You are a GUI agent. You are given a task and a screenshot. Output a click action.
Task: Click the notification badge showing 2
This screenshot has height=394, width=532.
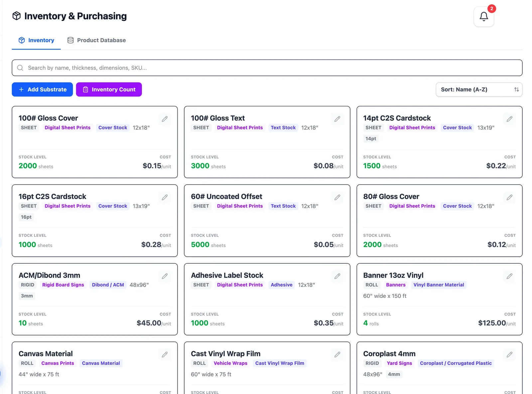click(491, 9)
